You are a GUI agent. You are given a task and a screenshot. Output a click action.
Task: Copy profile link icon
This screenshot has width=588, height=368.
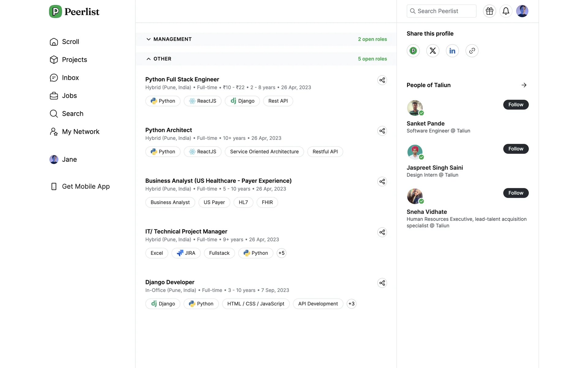pos(472,51)
